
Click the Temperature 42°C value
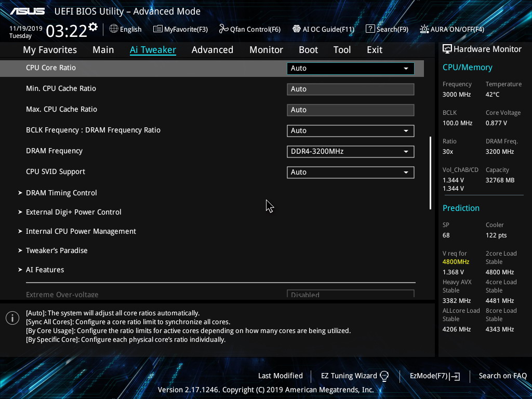[x=493, y=95]
